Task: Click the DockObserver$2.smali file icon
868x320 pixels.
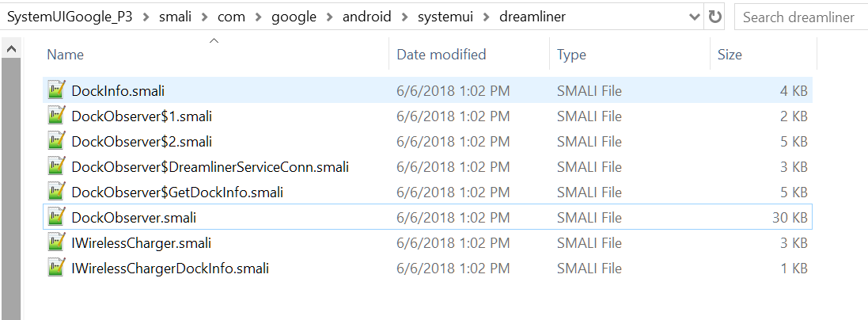Action: 56,142
